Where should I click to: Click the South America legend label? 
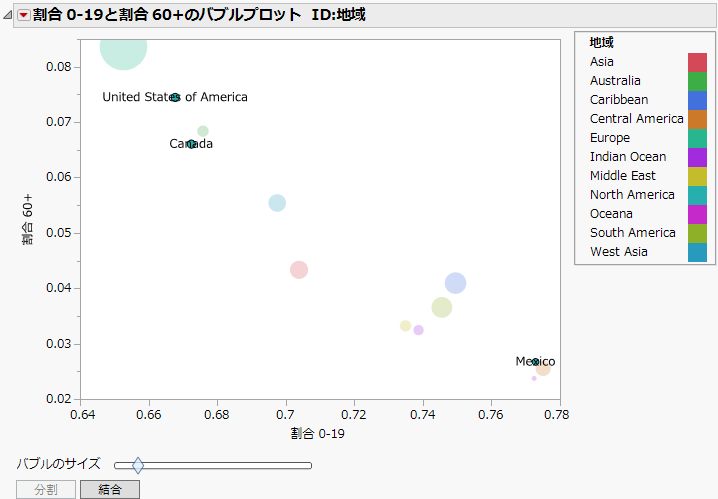click(x=633, y=233)
